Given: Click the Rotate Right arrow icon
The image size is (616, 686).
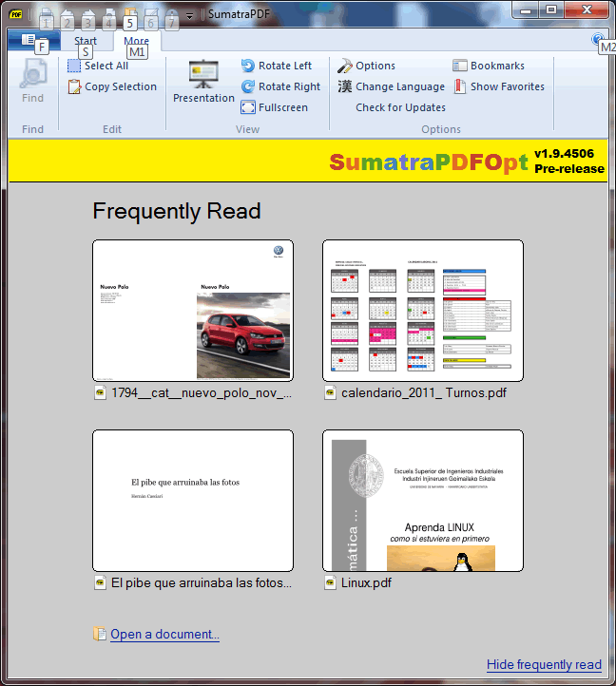Looking at the screenshot, I should tap(248, 86).
